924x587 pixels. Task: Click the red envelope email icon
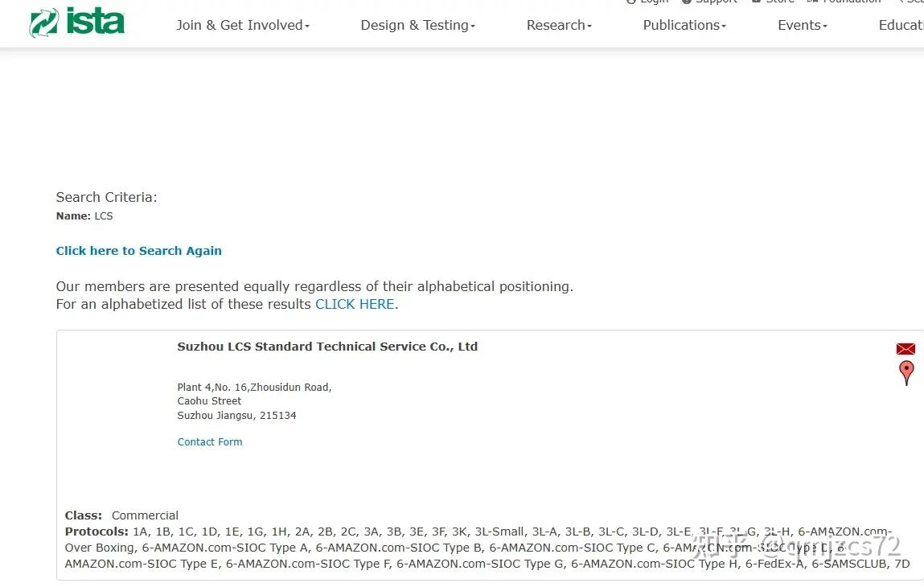[906, 349]
